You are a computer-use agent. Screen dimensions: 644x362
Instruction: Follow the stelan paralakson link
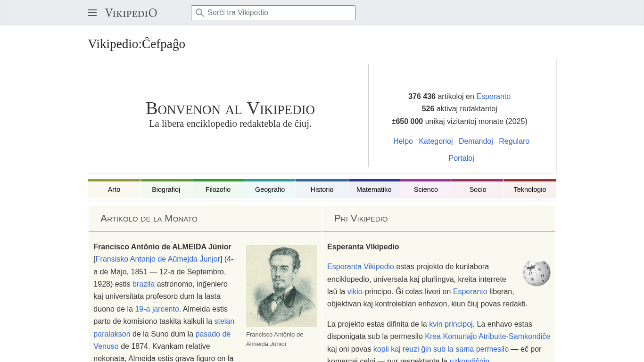(224, 321)
